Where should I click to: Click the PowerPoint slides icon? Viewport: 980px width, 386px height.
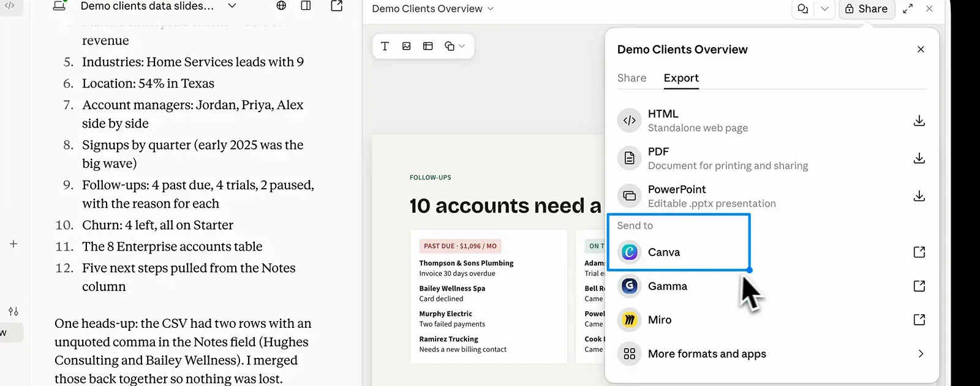[629, 196]
